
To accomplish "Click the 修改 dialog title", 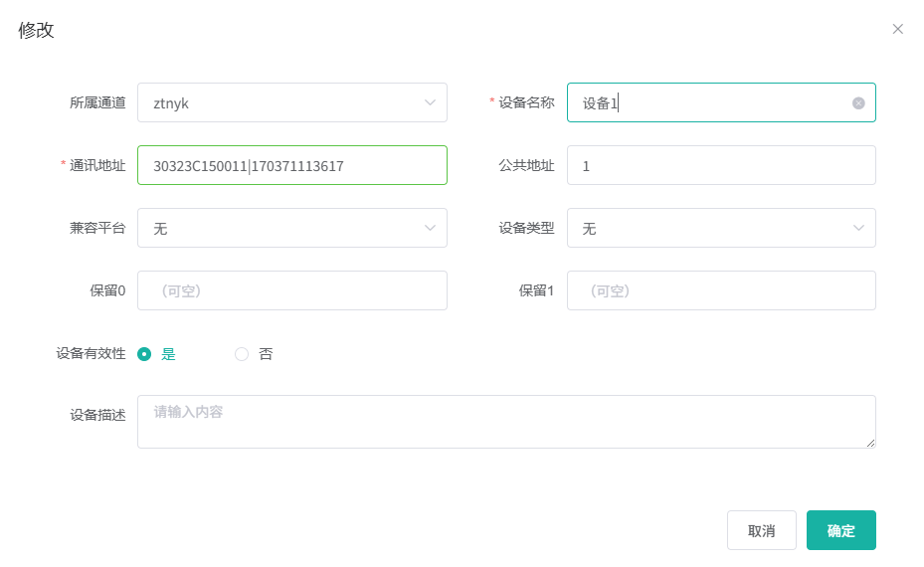I will [37, 30].
